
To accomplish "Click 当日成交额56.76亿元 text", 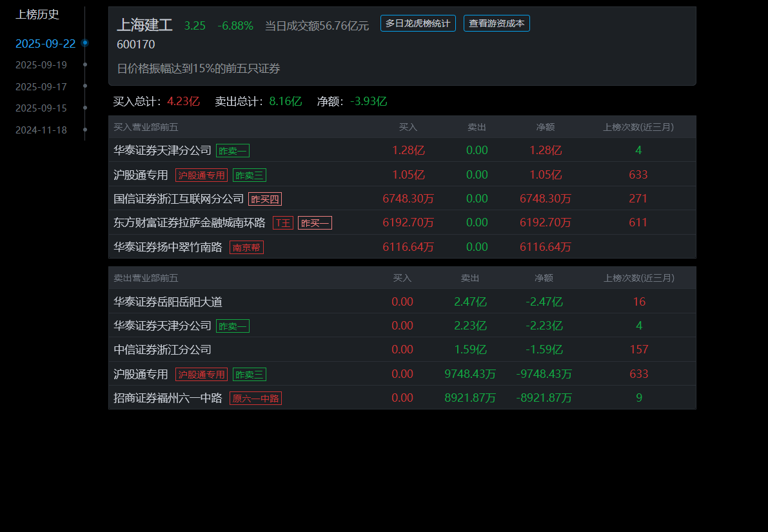I will 317,26.
